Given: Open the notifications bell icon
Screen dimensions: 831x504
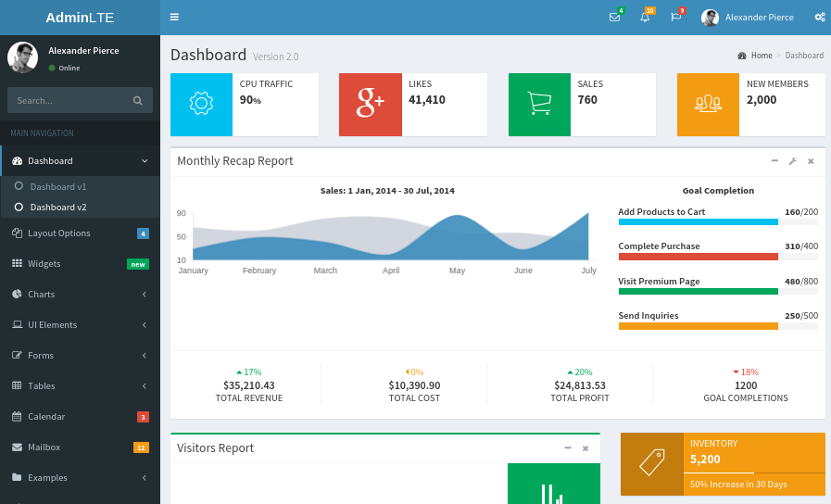Looking at the screenshot, I should pos(645,18).
